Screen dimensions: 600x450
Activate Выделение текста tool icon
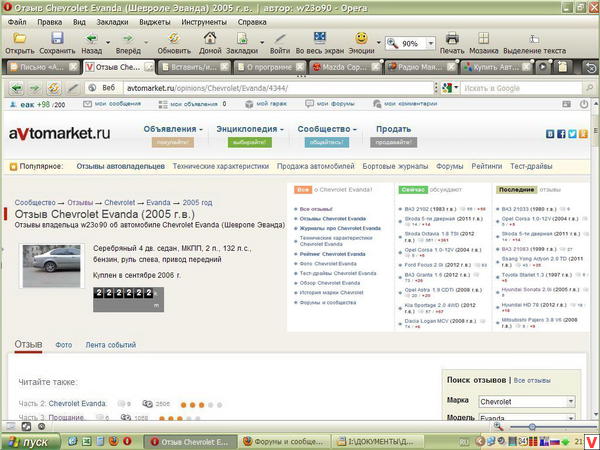pyautogui.click(x=534, y=39)
